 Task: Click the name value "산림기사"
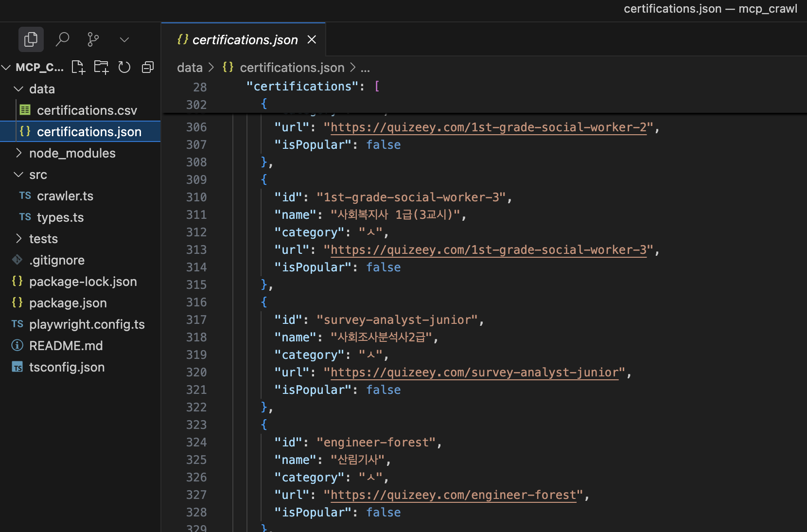point(357,460)
